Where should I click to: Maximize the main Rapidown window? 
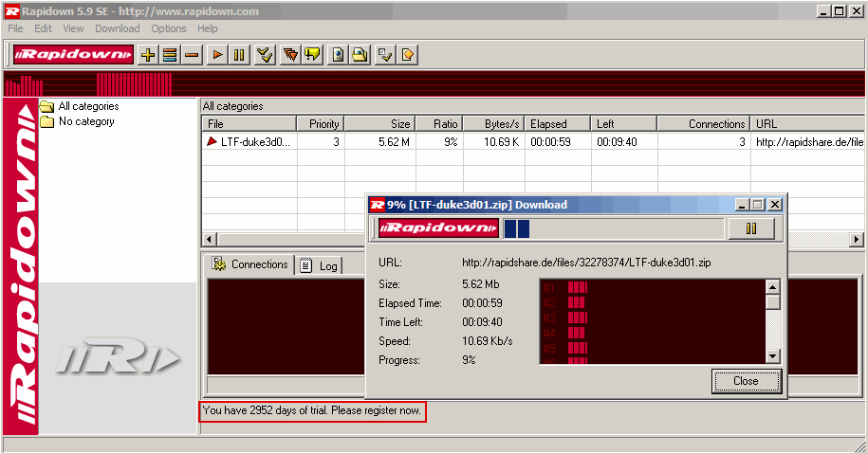[x=840, y=11]
